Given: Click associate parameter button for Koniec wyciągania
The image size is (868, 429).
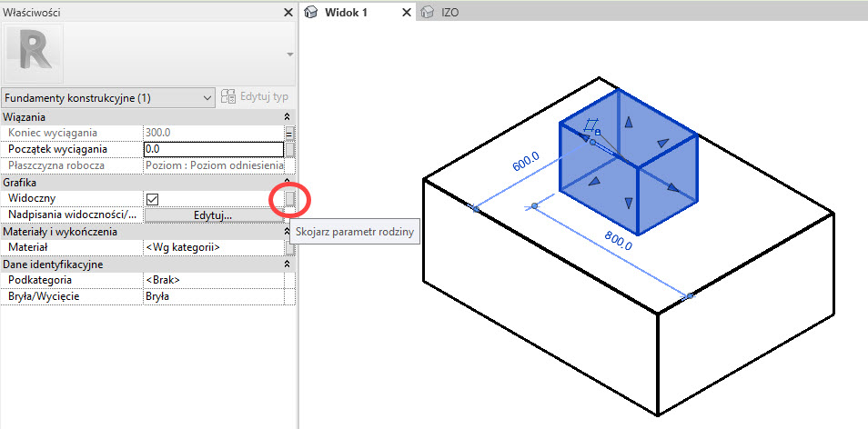Looking at the screenshot, I should 289,133.
